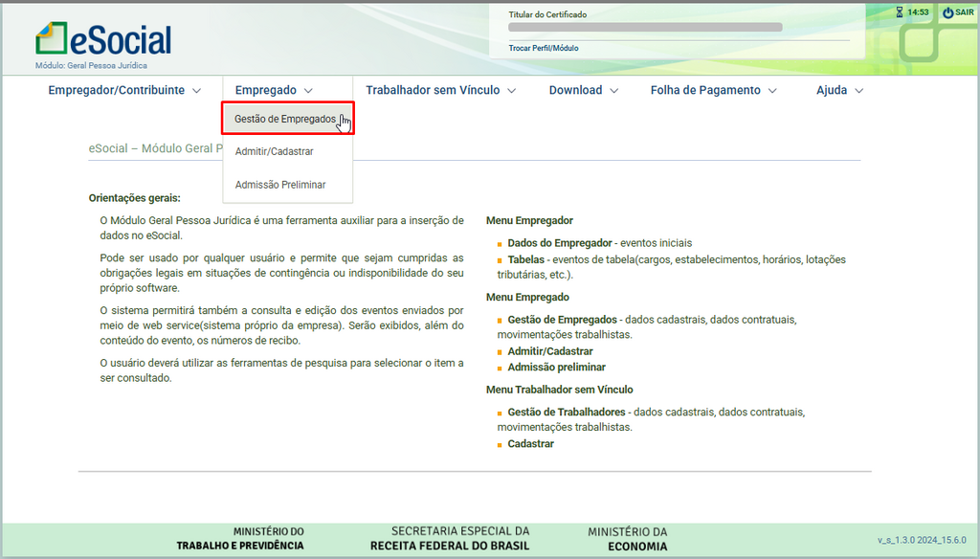Select Gestão de Empregados in the dropdown

[x=285, y=120]
